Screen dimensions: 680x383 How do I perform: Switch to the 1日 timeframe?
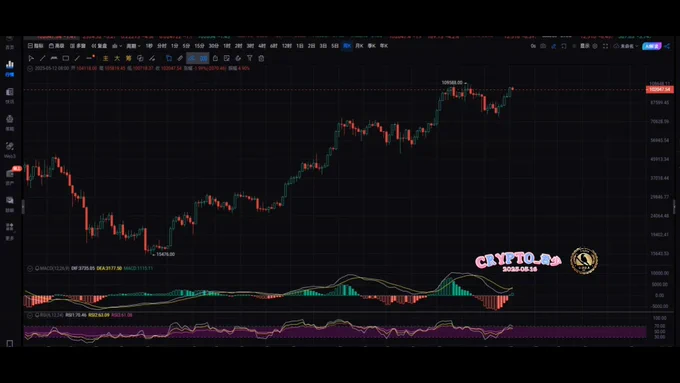pos(300,46)
